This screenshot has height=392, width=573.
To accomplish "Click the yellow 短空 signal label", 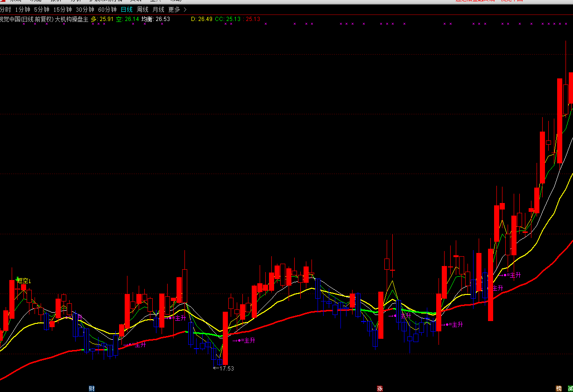I will [24, 280].
